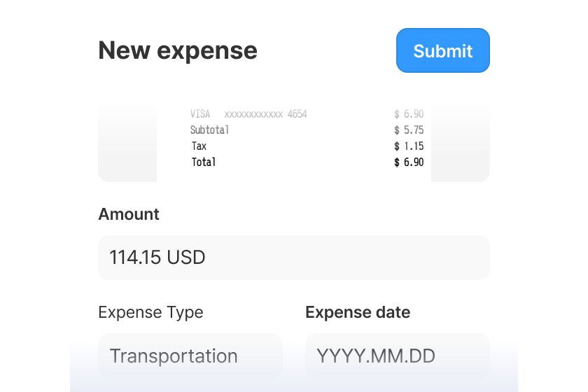Focus the Expense date YYYY.MM.DD field
The height and width of the screenshot is (392, 588).
[x=398, y=355]
